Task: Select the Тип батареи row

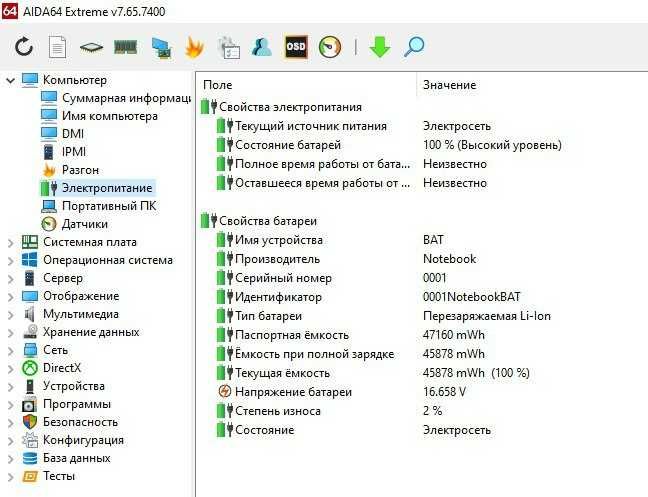Action: point(384,316)
